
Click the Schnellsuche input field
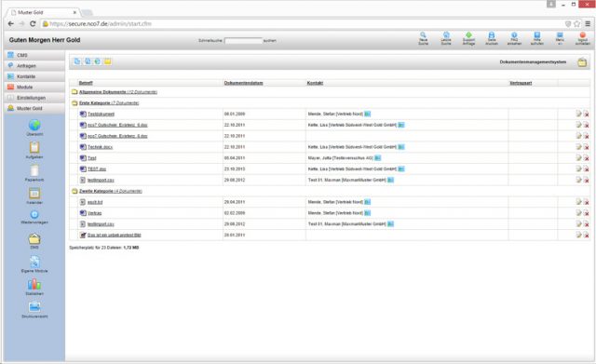[x=243, y=40]
